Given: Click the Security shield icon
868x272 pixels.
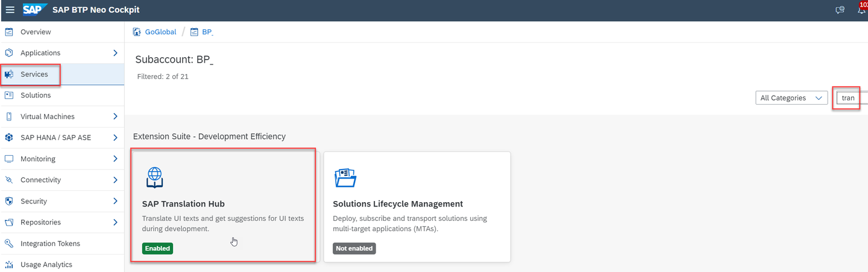Looking at the screenshot, I should [x=9, y=201].
